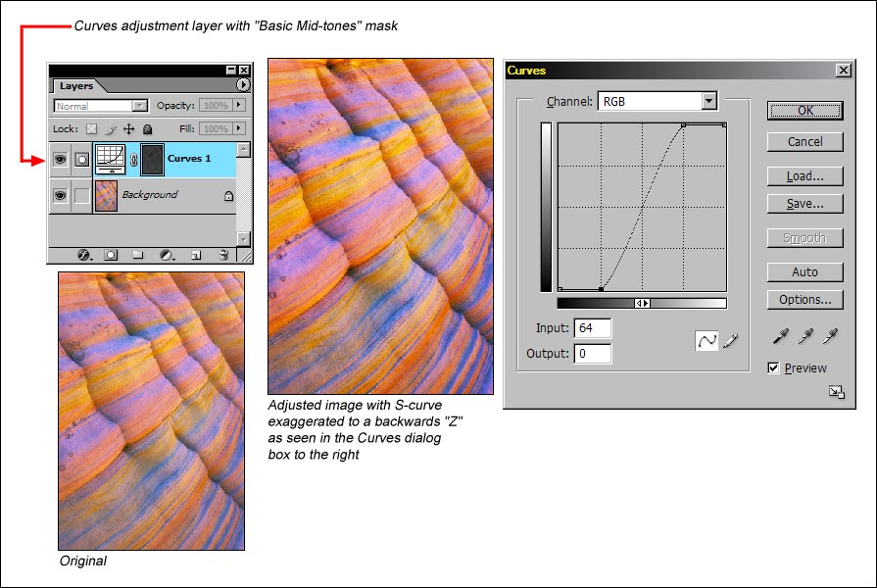Open the Channel RGB dropdown
Image resolution: width=877 pixels, height=588 pixels.
pos(709,101)
